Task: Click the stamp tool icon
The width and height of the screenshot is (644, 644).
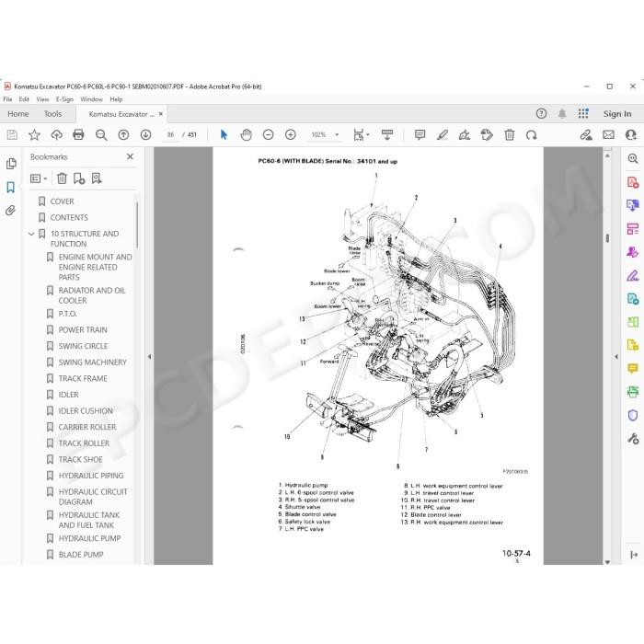Action: coord(487,134)
